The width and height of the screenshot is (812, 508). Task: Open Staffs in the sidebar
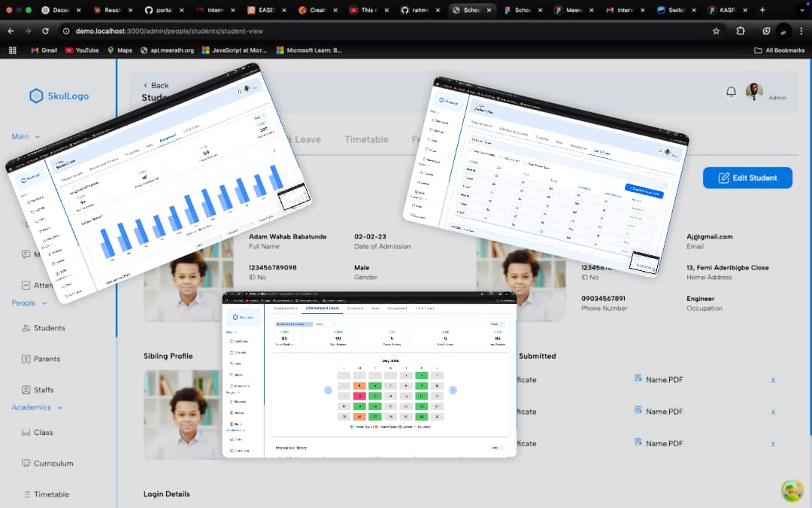tap(38, 390)
